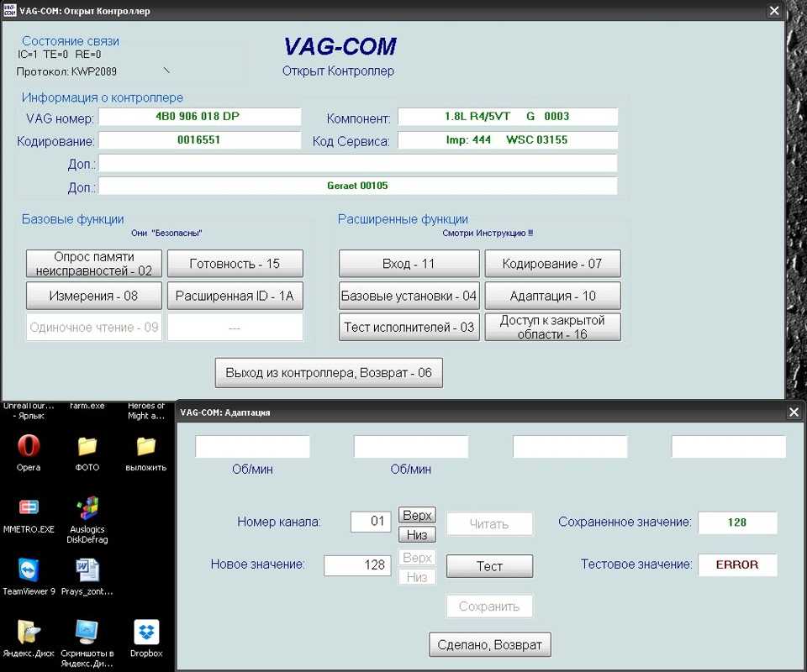Open the Opera browser desktop icon
The height and width of the screenshot is (672, 807).
[29, 446]
